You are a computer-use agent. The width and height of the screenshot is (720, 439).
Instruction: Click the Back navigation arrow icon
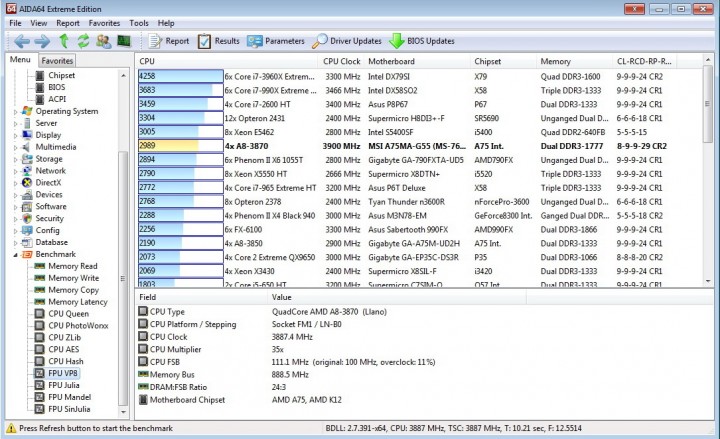(22, 41)
